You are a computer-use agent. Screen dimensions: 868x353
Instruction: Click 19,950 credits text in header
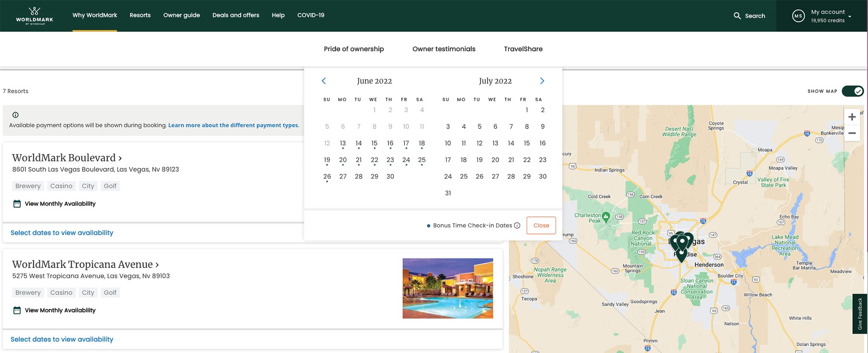(827, 20)
